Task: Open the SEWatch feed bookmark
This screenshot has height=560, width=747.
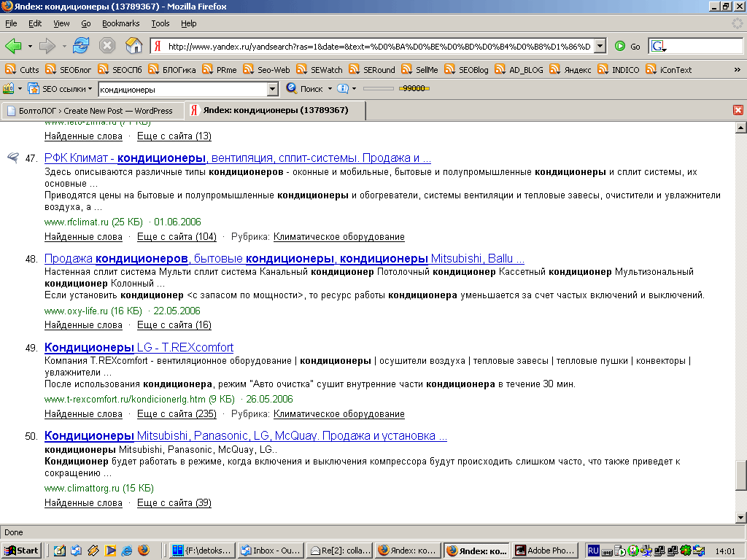Action: [320, 69]
